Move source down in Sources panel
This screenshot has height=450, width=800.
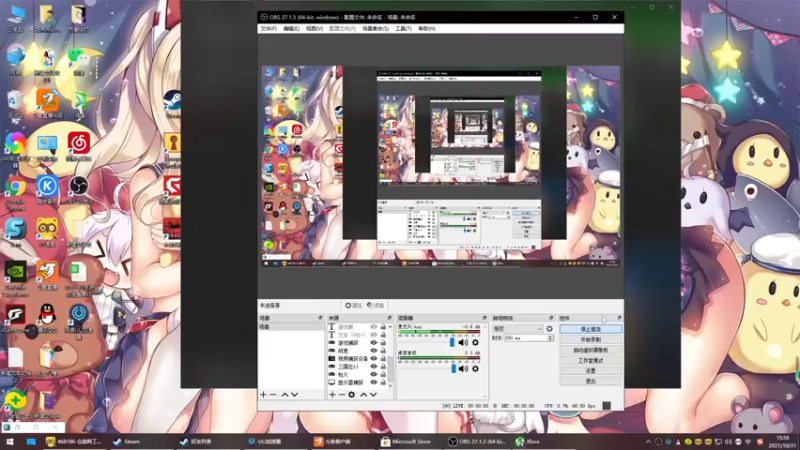point(373,395)
